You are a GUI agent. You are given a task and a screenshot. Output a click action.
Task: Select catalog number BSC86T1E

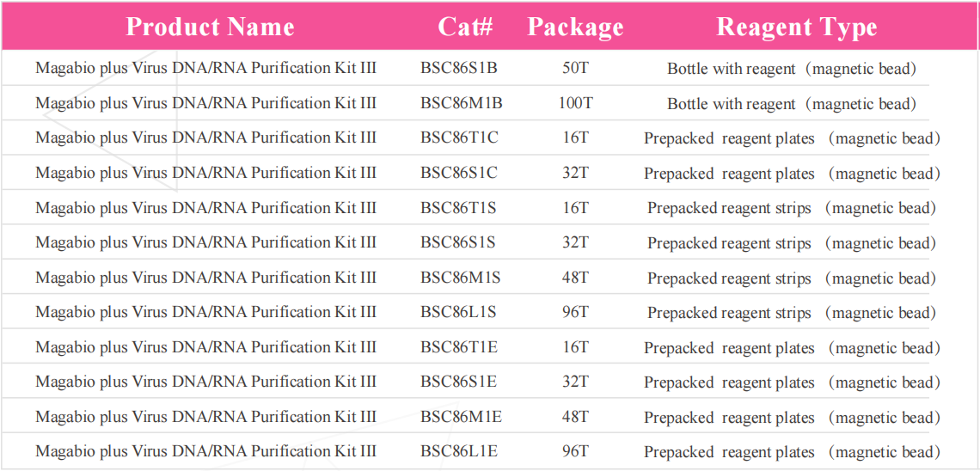[x=459, y=347]
